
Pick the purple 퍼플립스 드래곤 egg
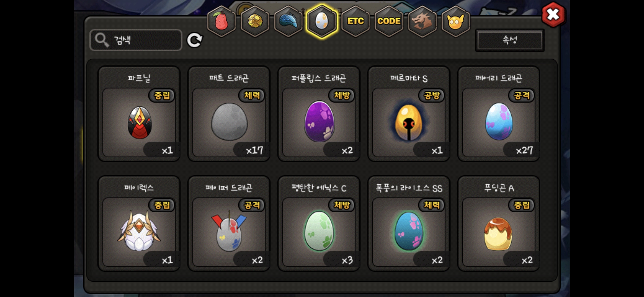319,114
